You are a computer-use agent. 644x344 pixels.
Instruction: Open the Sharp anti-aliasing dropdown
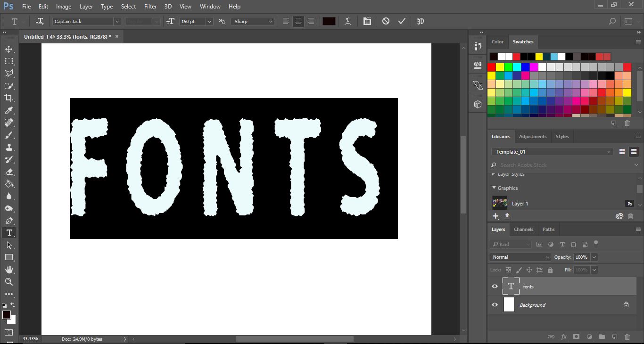pos(252,21)
